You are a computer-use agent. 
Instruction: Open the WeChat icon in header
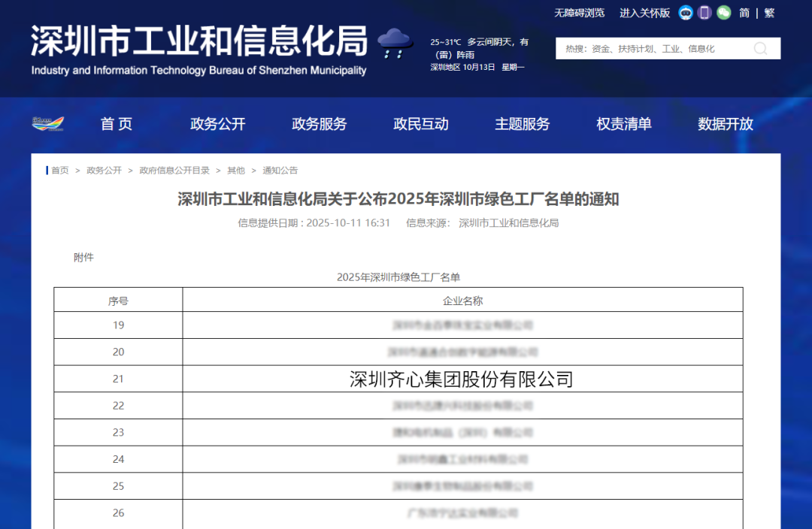[723, 13]
